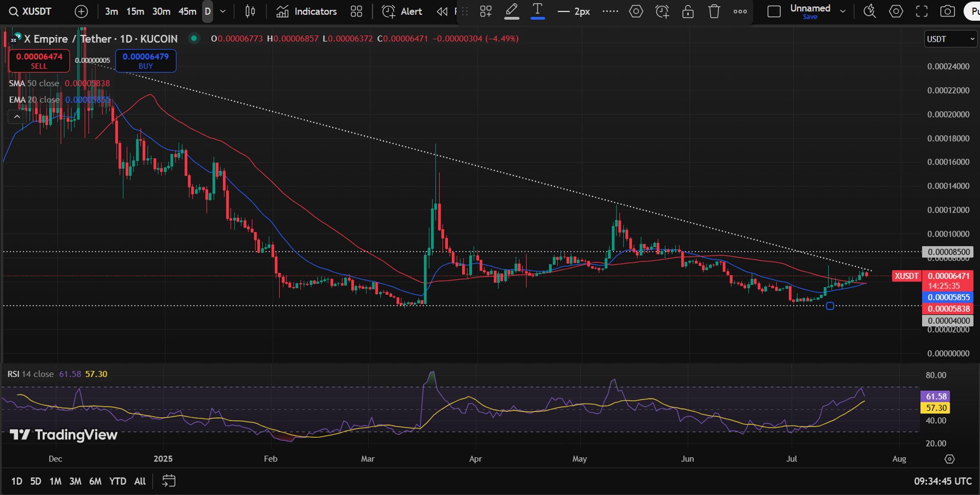The width and height of the screenshot is (980, 495).
Task: Click the BUY 0.00006479 button
Action: pos(146,61)
